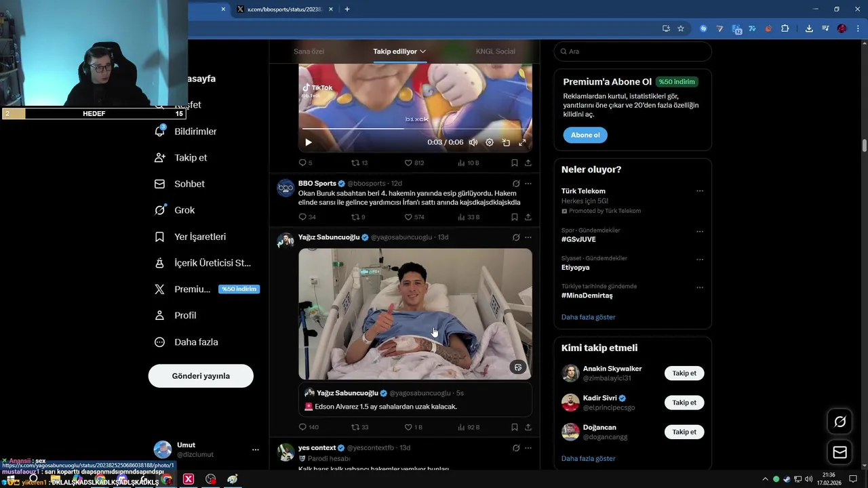Image resolution: width=868 pixels, height=488 pixels.
Task: Open more options on Yağız Sabuncuoğlu post
Action: (x=528, y=237)
